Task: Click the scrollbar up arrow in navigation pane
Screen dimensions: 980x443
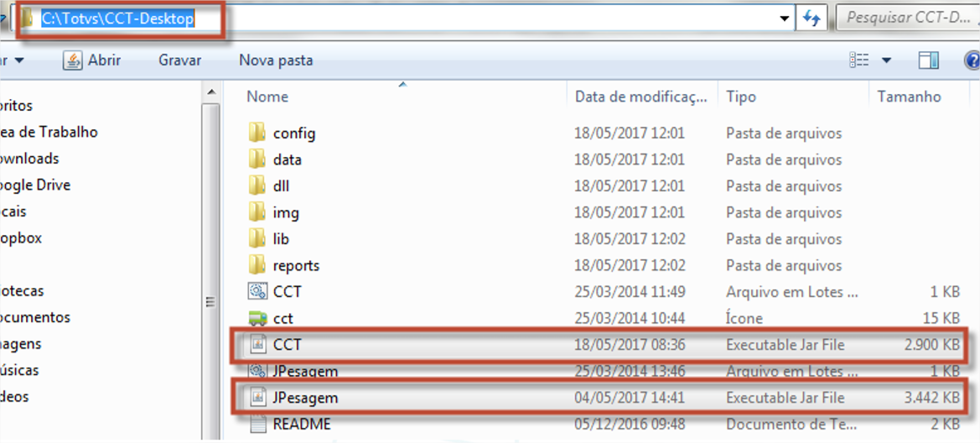Action: (210, 93)
